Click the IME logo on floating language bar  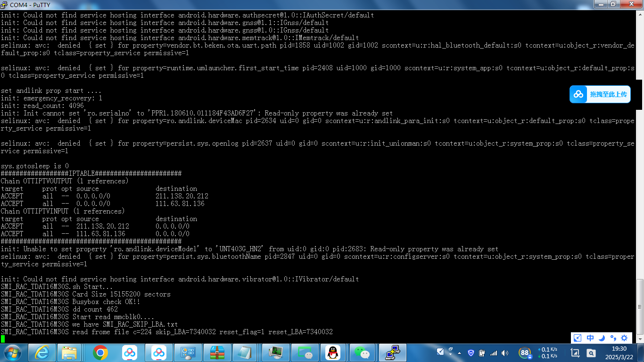point(578,338)
